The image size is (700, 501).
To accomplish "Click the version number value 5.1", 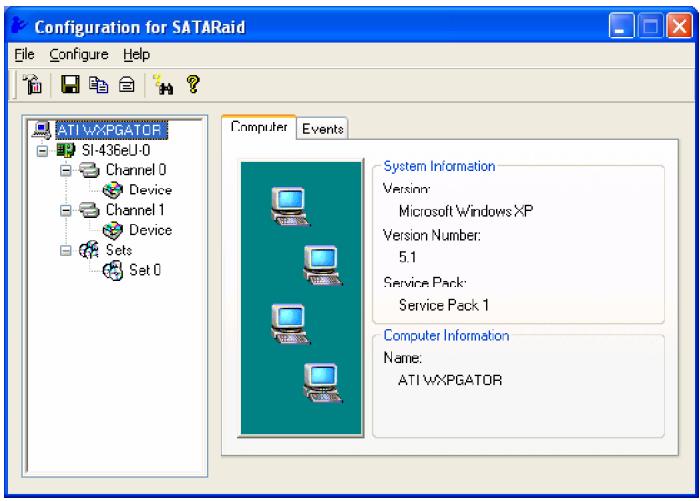I will pyautogui.click(x=408, y=257).
